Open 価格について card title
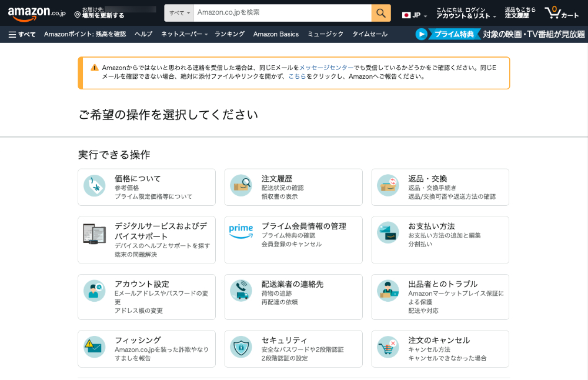Image resolution: width=588 pixels, height=380 pixels. coord(138,179)
